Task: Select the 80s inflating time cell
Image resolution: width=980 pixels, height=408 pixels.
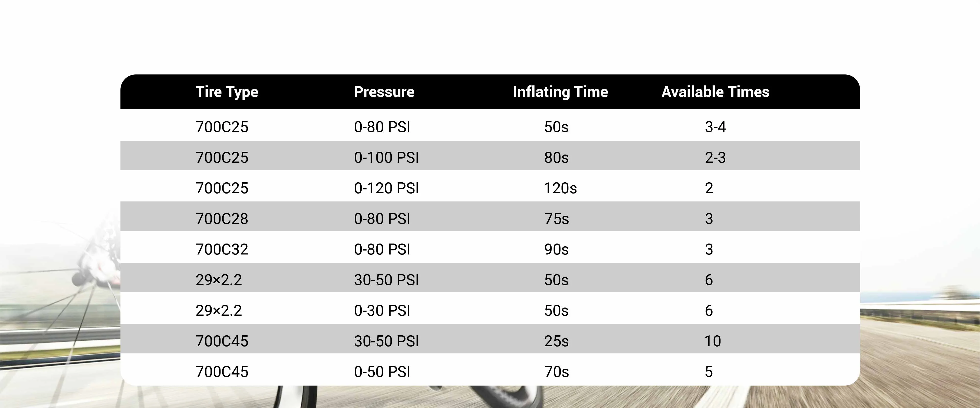Action: click(556, 157)
